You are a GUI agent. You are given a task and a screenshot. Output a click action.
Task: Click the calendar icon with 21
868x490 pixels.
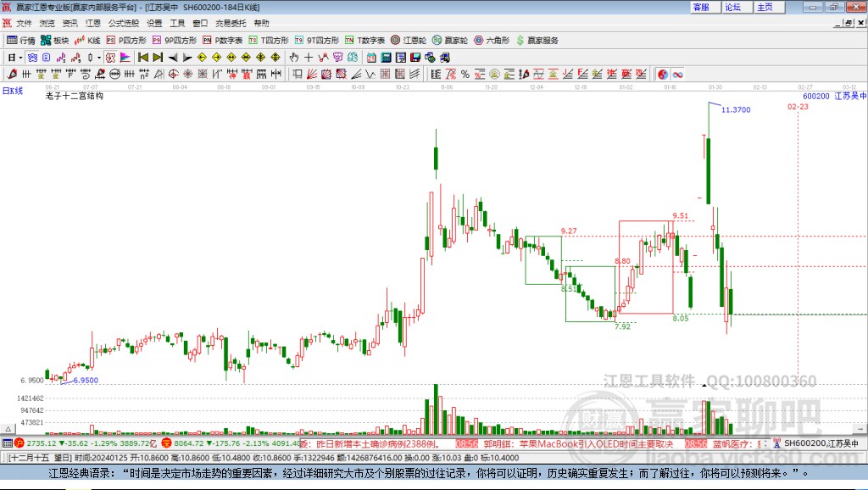click(x=371, y=58)
